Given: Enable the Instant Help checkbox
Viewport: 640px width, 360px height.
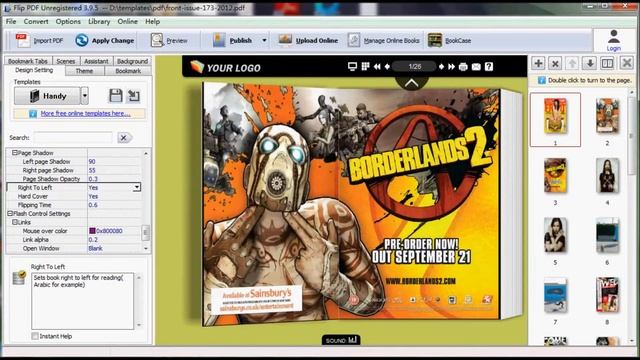Looking at the screenshot, I should [35, 336].
